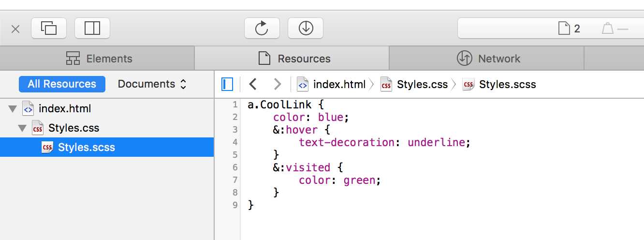Viewport: 644px width, 240px height.
Task: Click the '&:visited {' code line
Action: 307,167
